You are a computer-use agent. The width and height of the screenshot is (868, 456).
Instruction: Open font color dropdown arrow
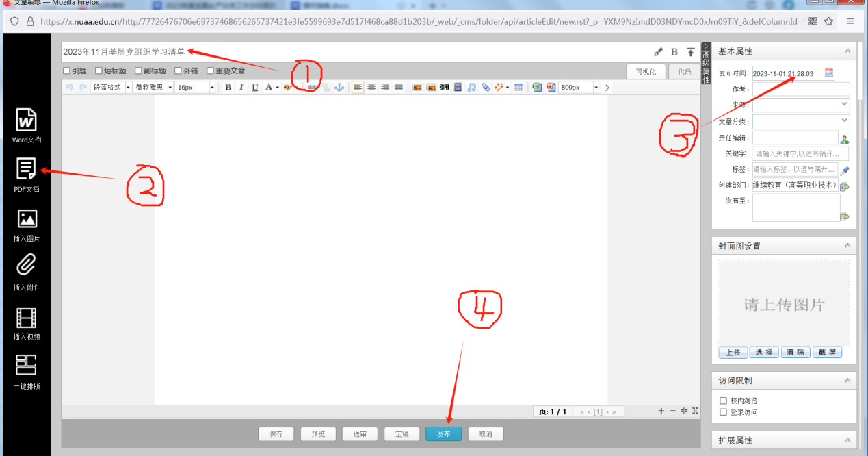[277, 87]
